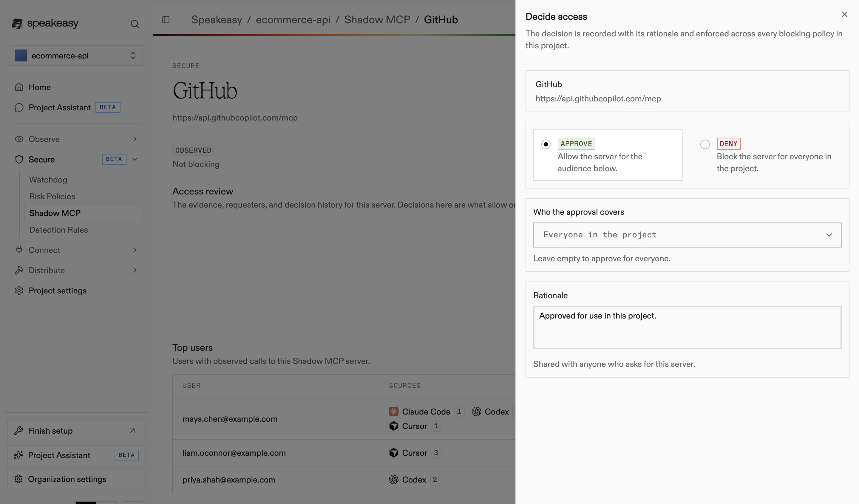Viewport: 859px width, 504px height.
Task: Click maya.chen@example.com in the users table
Action: click(x=230, y=419)
